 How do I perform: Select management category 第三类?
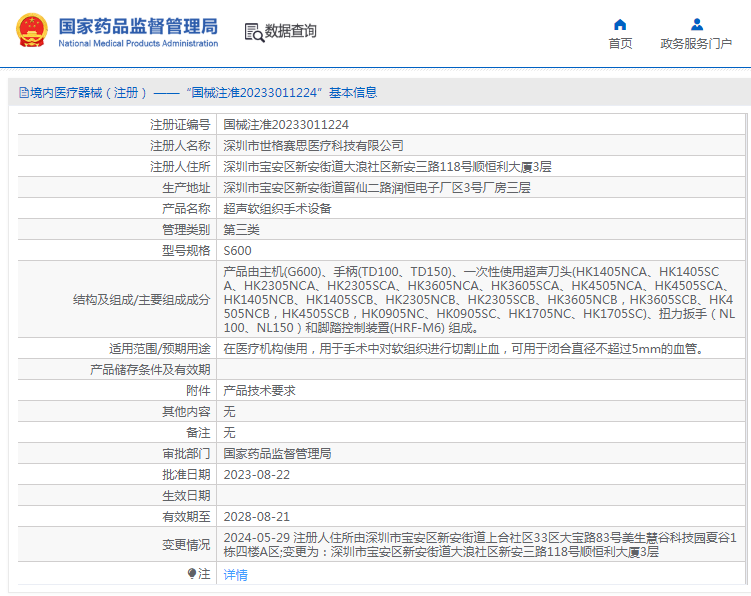241,229
